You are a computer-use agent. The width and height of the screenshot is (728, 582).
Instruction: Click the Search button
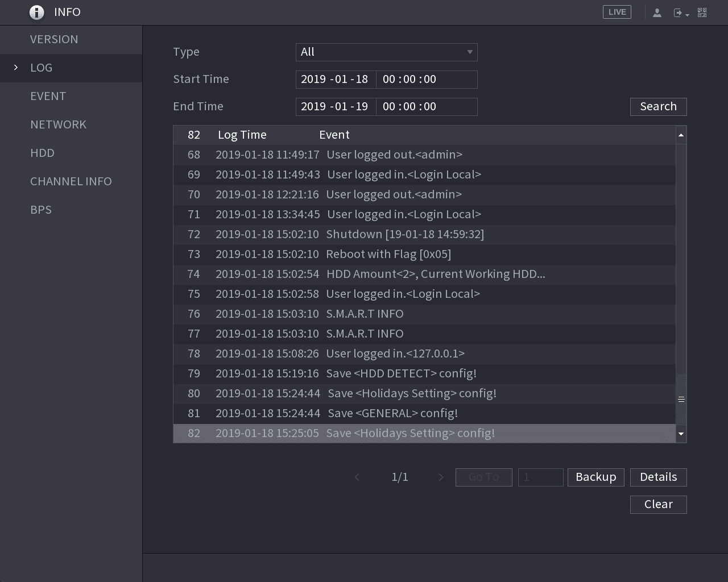point(659,107)
